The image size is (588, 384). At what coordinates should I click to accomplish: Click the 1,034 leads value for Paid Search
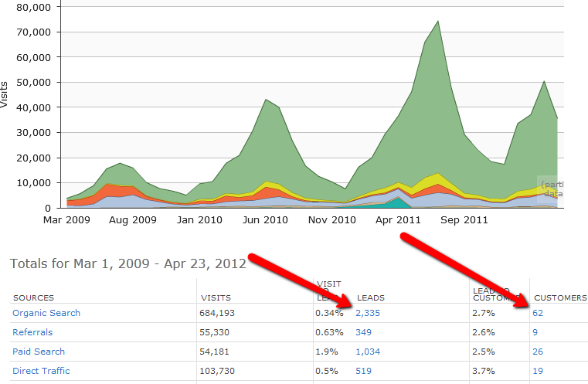click(369, 350)
